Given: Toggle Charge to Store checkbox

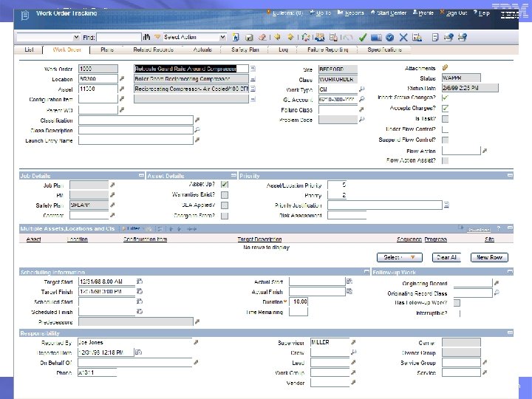Looking at the screenshot, I should point(225,216).
